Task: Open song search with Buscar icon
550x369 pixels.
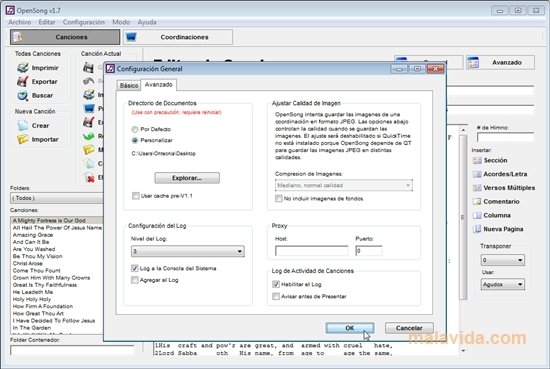Action: tap(23, 95)
